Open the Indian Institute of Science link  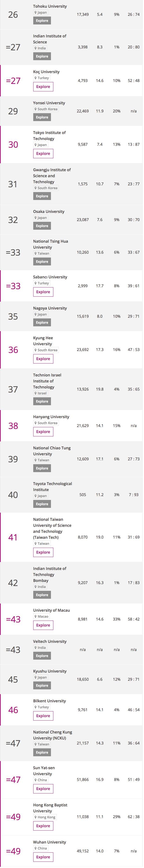pos(50,39)
